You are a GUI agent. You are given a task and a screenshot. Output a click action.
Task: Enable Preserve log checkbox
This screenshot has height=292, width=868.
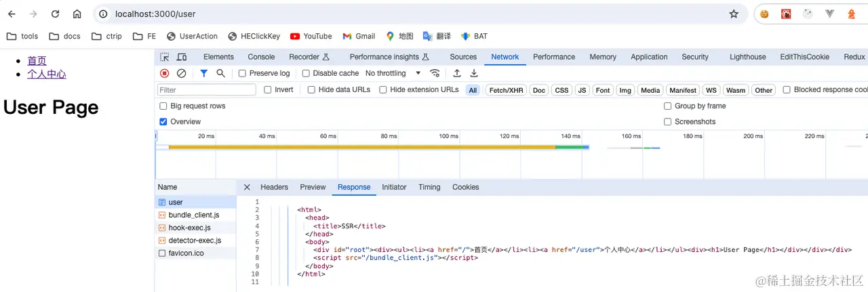pyautogui.click(x=242, y=73)
